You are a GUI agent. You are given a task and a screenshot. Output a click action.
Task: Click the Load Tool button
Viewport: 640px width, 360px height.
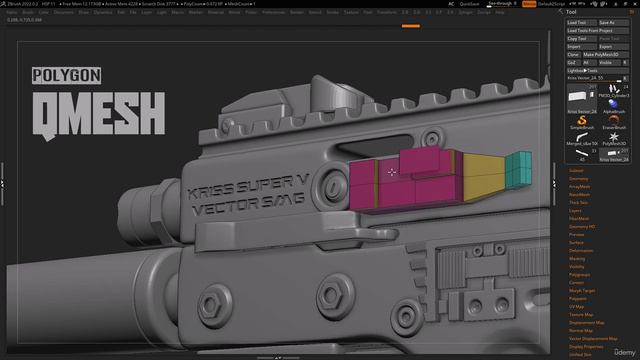(582, 22)
